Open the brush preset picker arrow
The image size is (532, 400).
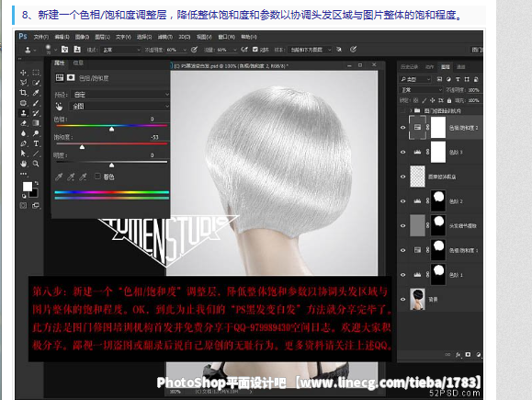click(55, 50)
